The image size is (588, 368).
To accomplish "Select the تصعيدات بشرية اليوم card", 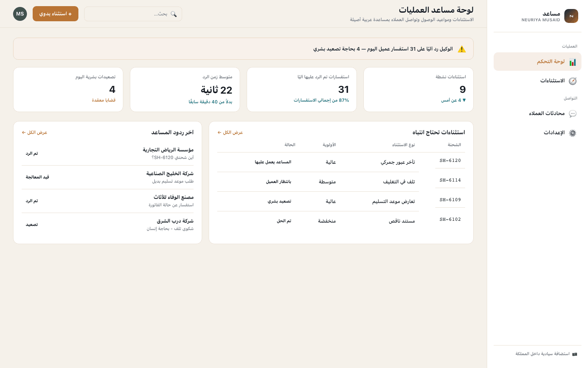I will (x=68, y=90).
